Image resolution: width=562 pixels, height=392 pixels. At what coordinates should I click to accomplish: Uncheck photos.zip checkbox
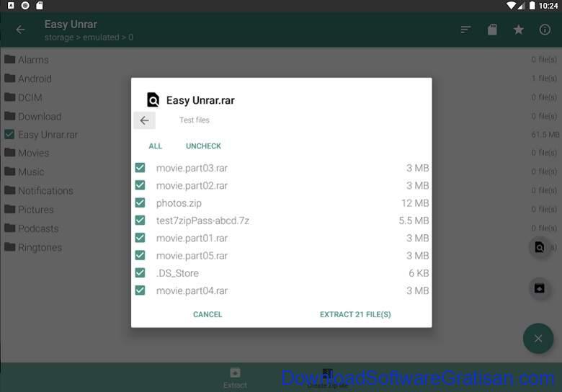point(140,202)
